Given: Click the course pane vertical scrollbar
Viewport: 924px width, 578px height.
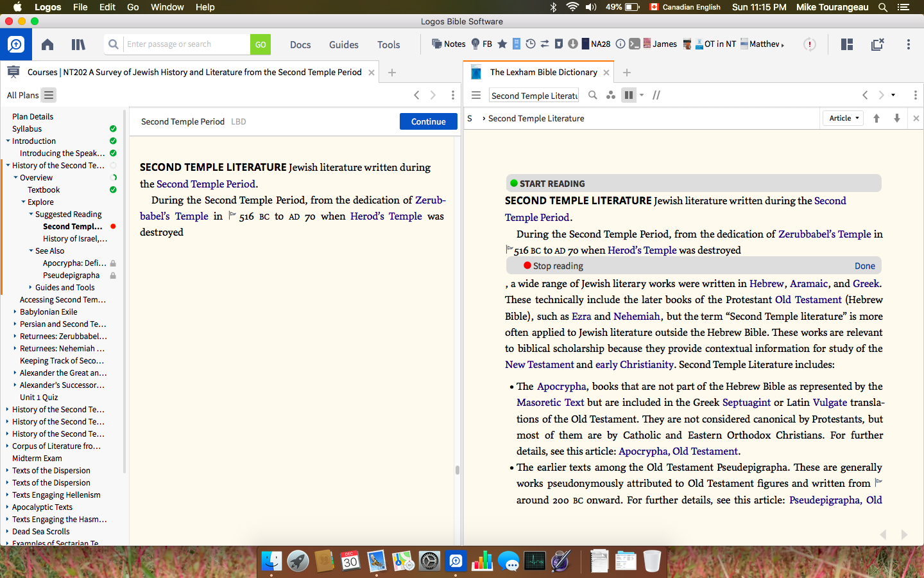Looking at the screenshot, I should [457, 470].
